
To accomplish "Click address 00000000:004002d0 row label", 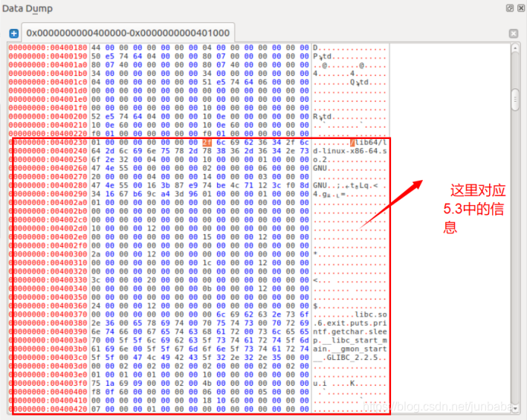I will coord(48,228).
